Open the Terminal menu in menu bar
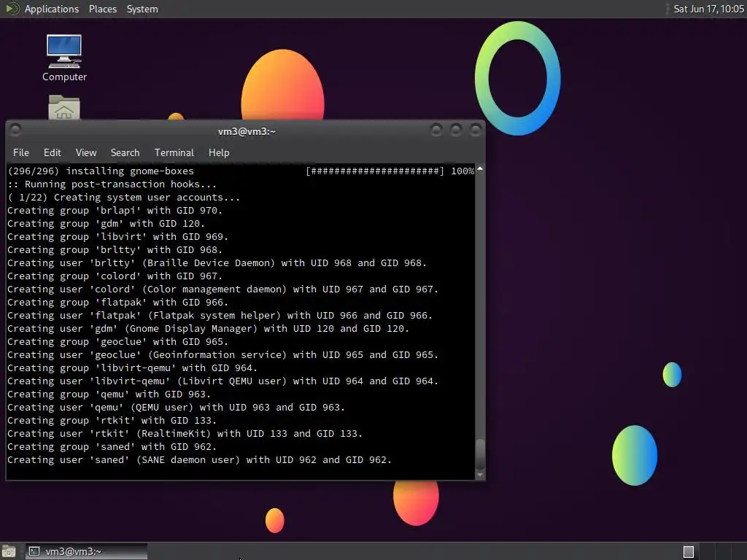 [174, 152]
